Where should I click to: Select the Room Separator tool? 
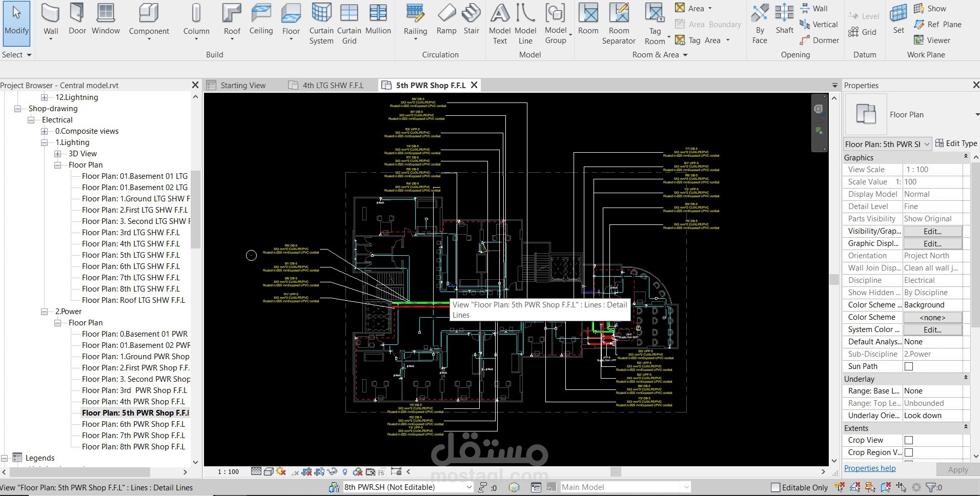click(x=619, y=24)
